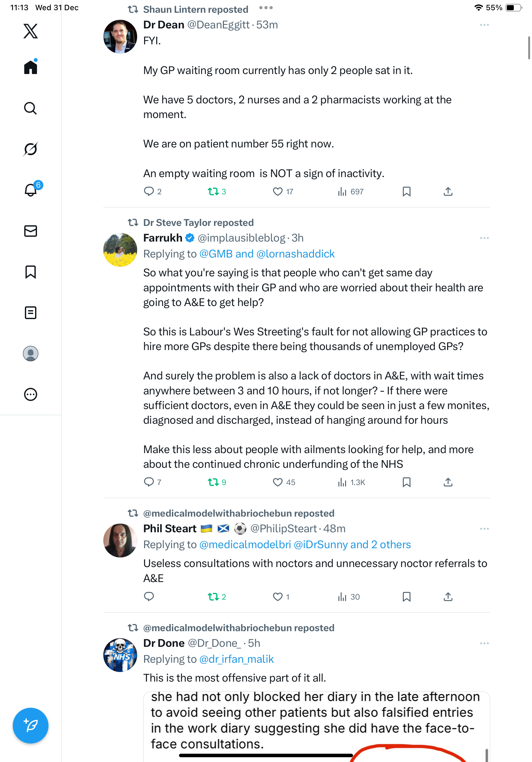This screenshot has height=762, width=532.
Task: Open Bookmarks in the sidebar
Action: [x=31, y=272]
